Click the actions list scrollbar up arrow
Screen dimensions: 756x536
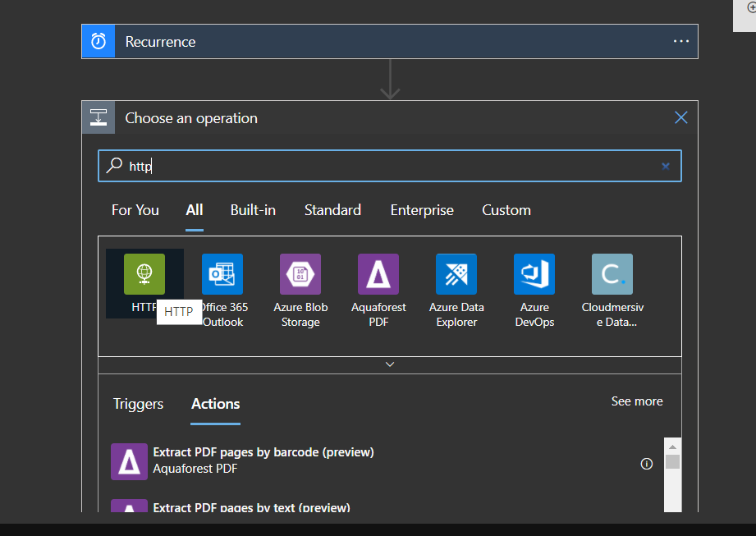coord(672,447)
